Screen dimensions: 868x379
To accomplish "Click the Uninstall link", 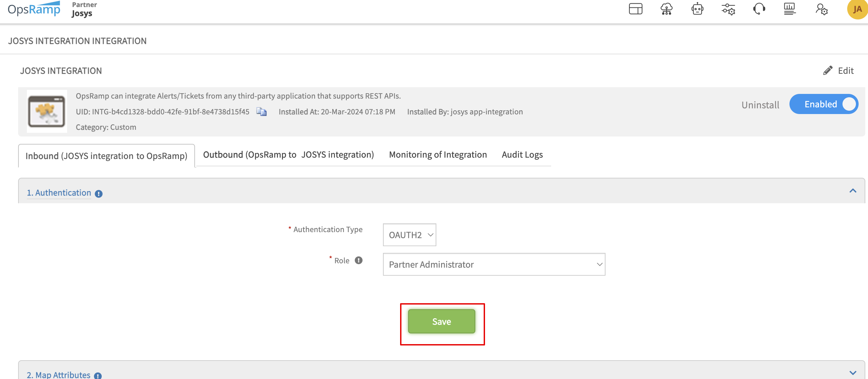I will (x=760, y=105).
